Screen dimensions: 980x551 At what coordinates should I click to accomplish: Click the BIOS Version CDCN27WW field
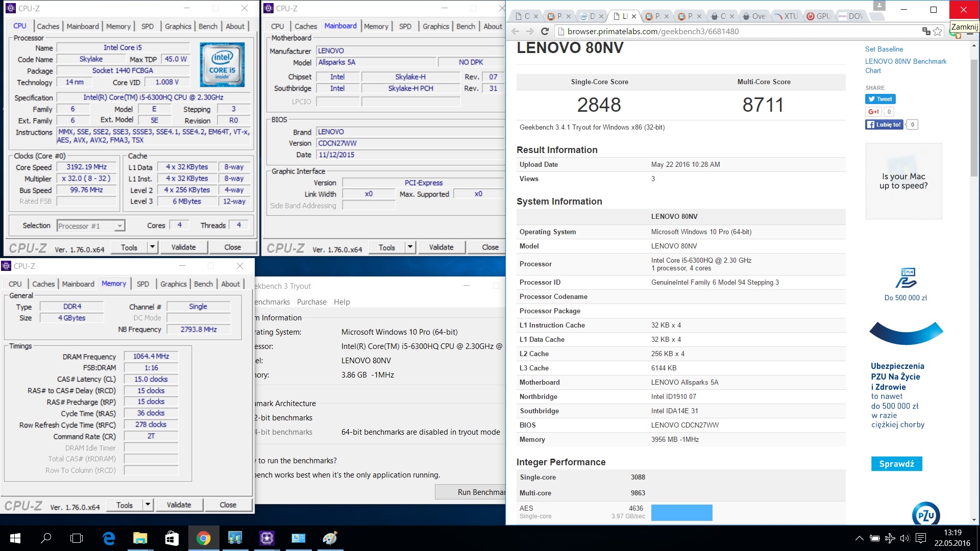[410, 143]
